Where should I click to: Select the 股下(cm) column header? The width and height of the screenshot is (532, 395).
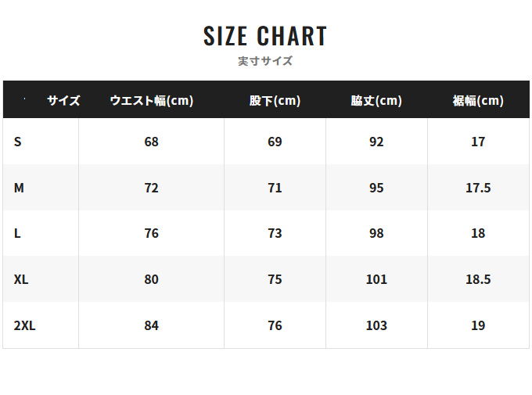click(275, 100)
